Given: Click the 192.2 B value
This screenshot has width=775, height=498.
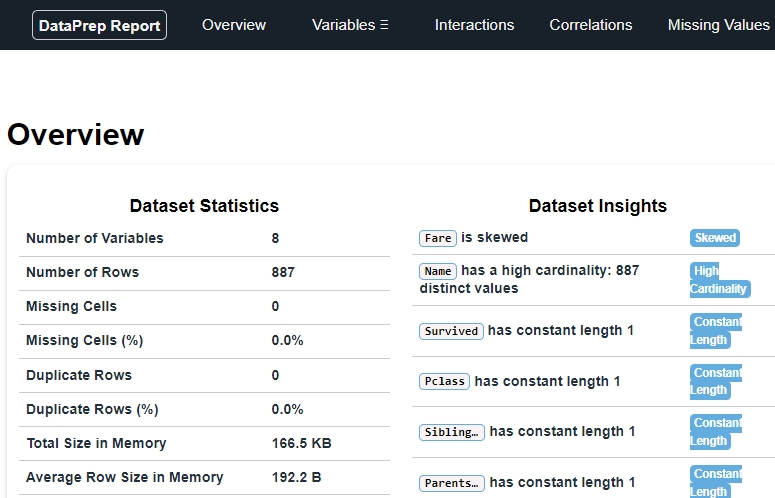Looking at the screenshot, I should coord(297,477).
